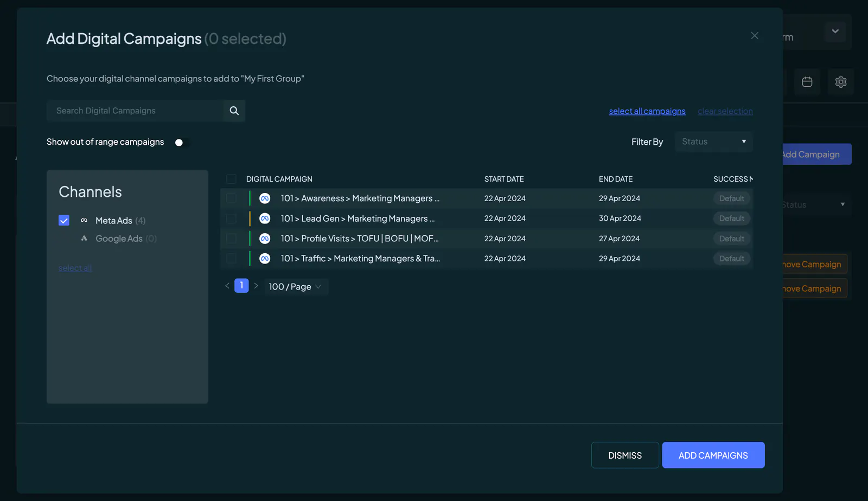Close the Add Digital Campaigns dialog
Image resolution: width=868 pixels, height=501 pixels.
tap(755, 36)
